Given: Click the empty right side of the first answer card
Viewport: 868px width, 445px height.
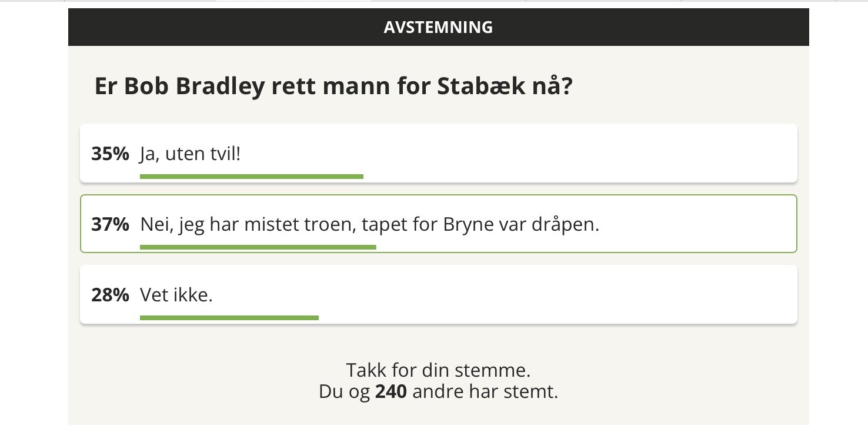Looking at the screenshot, I should coord(588,153).
